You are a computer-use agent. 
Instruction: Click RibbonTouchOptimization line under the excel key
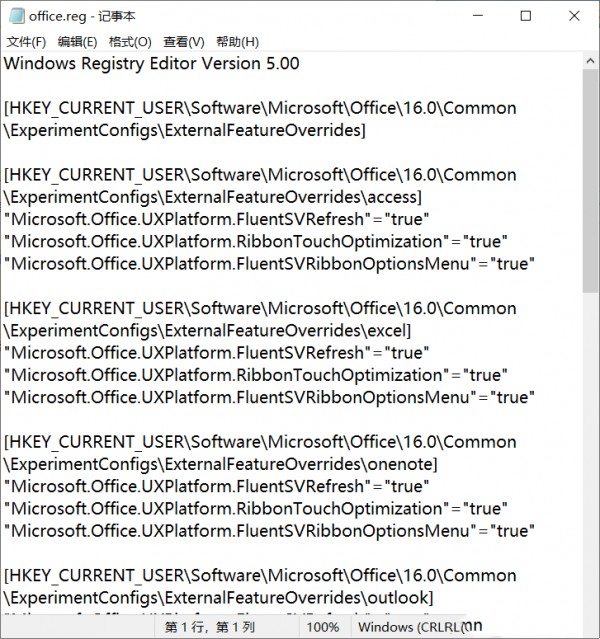(256, 375)
